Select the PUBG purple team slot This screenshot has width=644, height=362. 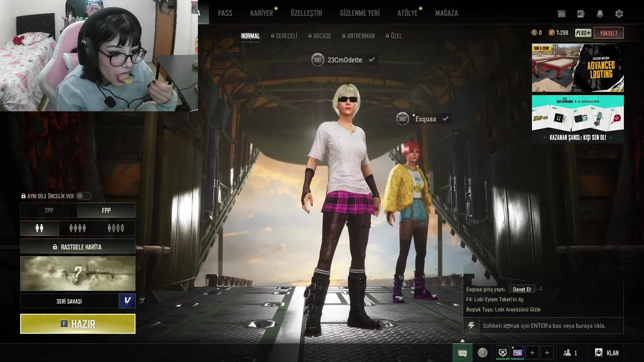(517, 353)
